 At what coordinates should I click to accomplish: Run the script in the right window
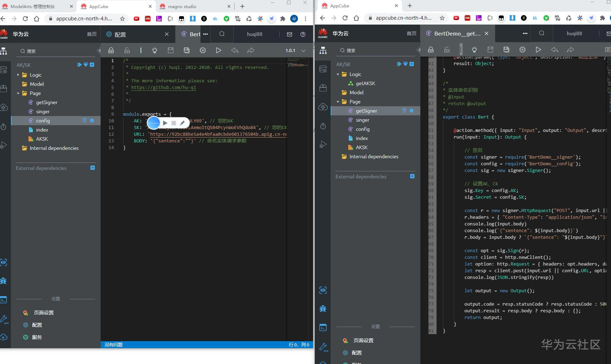(x=538, y=50)
